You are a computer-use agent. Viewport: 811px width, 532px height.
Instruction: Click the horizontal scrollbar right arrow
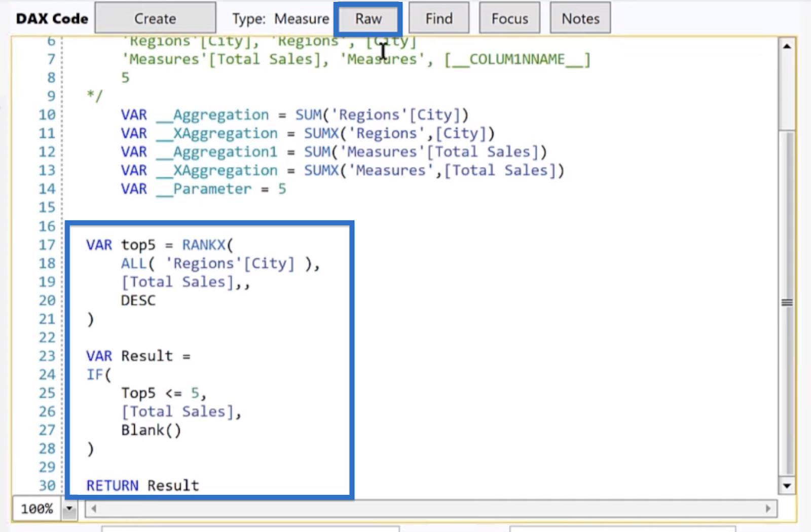768,508
